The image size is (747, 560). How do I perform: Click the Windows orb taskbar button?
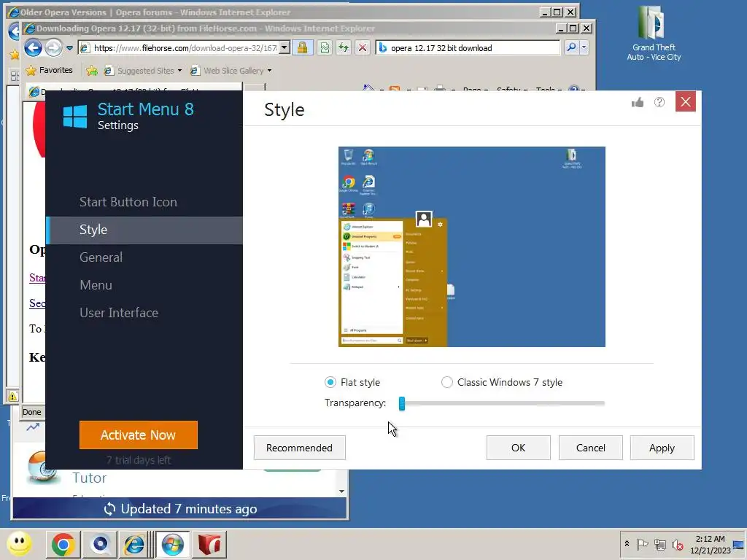pos(172,544)
